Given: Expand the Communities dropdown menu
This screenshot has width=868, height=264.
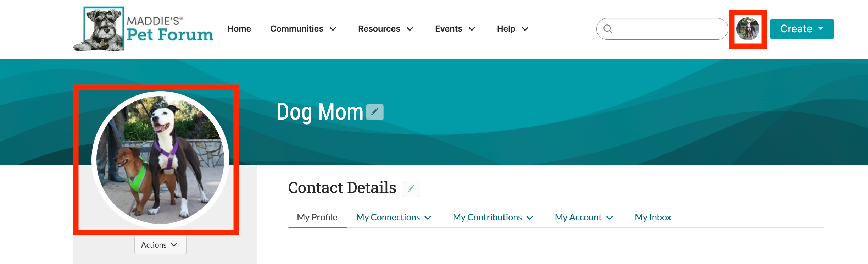Looking at the screenshot, I should (x=304, y=29).
